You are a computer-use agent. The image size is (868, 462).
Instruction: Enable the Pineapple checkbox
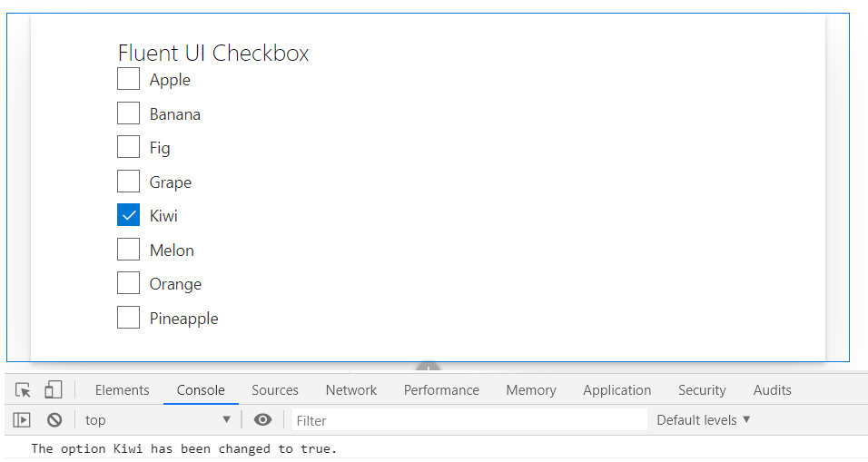pos(128,318)
